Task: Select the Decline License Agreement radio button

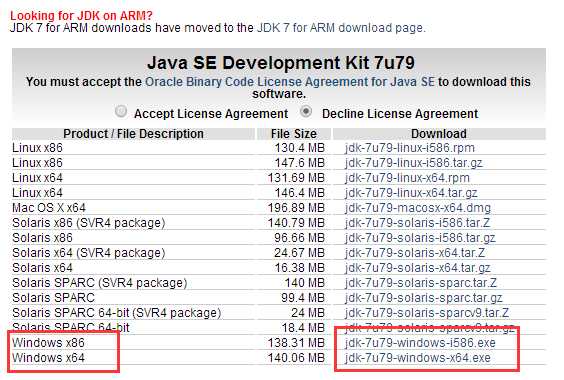Action: [x=306, y=111]
